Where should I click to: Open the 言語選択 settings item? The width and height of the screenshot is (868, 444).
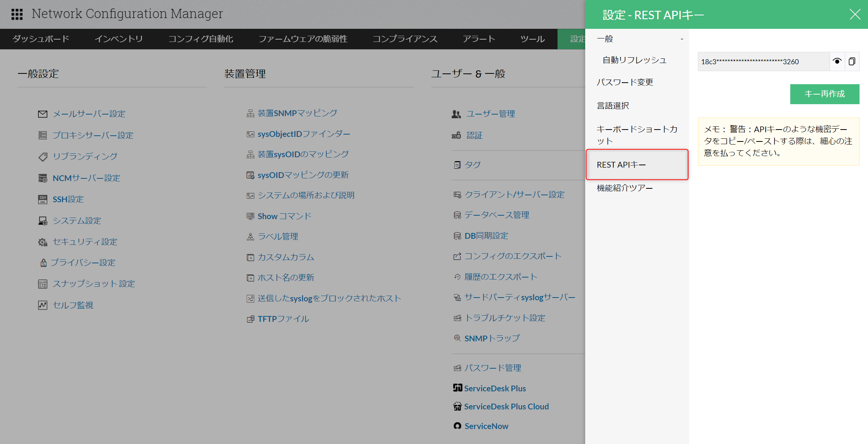click(613, 106)
